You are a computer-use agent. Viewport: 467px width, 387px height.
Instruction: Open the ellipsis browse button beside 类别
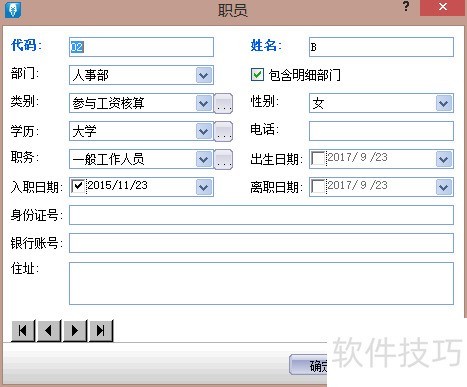[223, 104]
